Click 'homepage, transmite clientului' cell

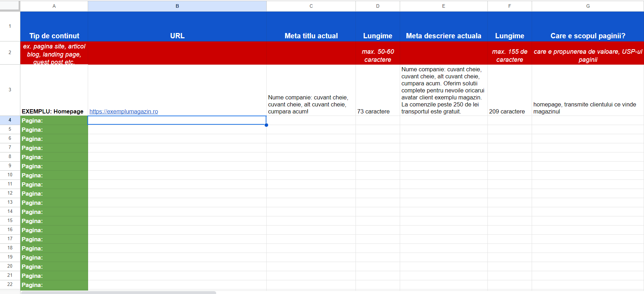click(588, 90)
